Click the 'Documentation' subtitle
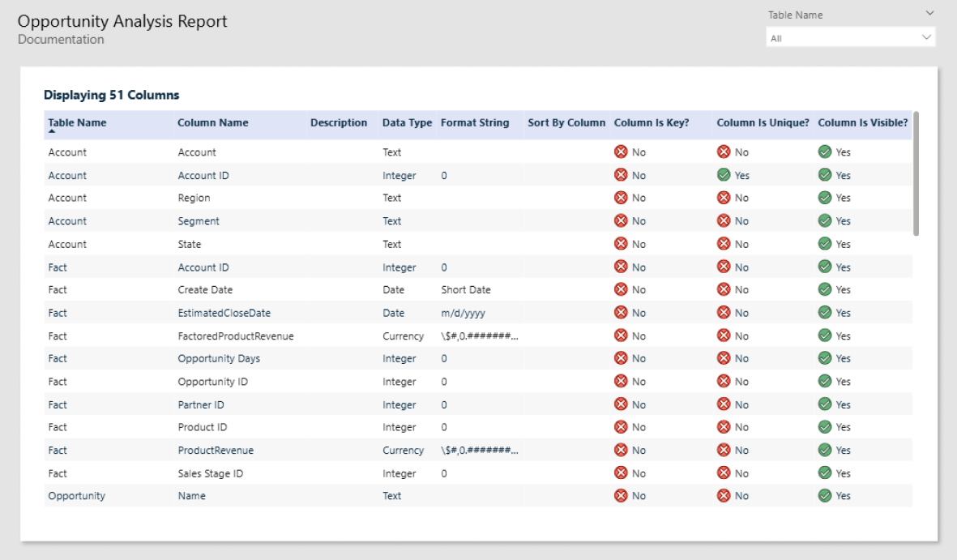Viewport: 957px width, 560px height. 61,39
